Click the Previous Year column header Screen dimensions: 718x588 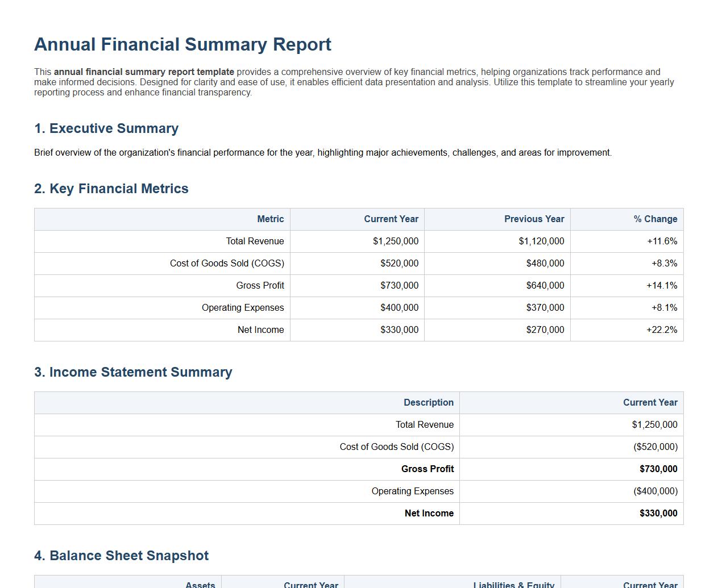534,219
